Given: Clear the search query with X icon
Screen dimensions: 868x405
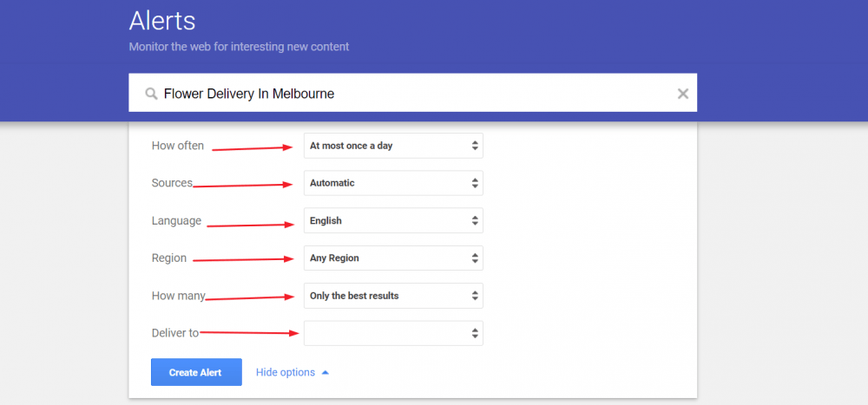Looking at the screenshot, I should coord(682,94).
